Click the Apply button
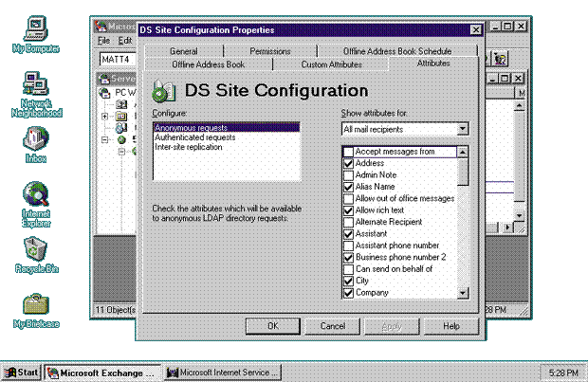This screenshot has width=588, height=382. click(x=392, y=326)
